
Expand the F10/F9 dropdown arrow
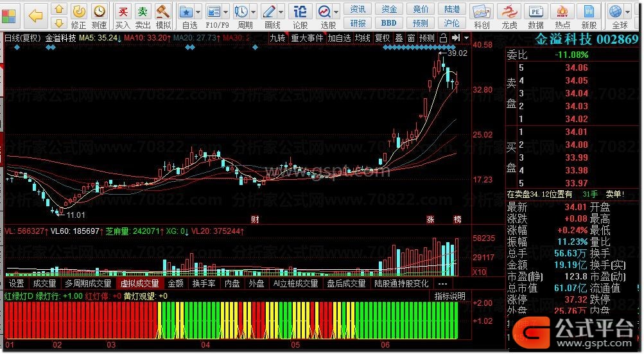tap(225, 12)
